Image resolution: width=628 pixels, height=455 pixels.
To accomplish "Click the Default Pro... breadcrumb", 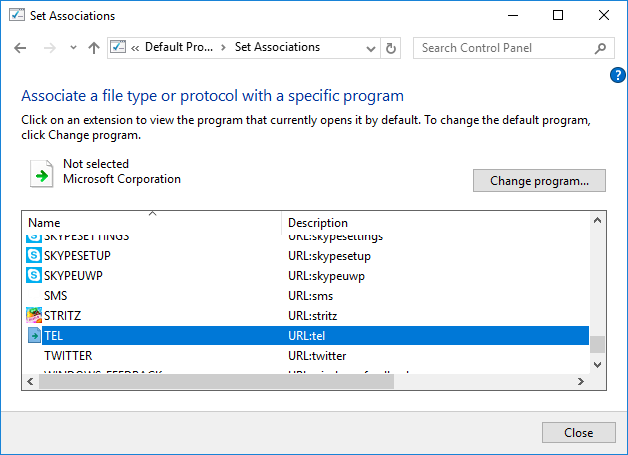I will [x=179, y=47].
